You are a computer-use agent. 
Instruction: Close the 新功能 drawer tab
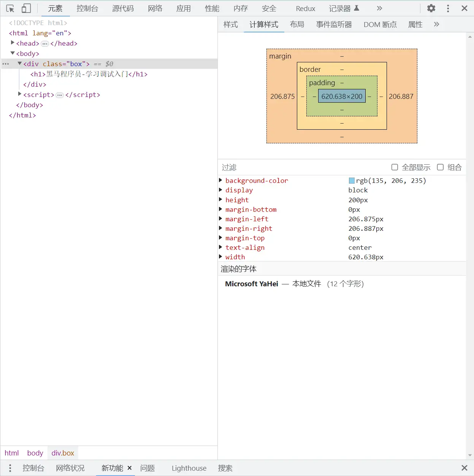[130, 468]
